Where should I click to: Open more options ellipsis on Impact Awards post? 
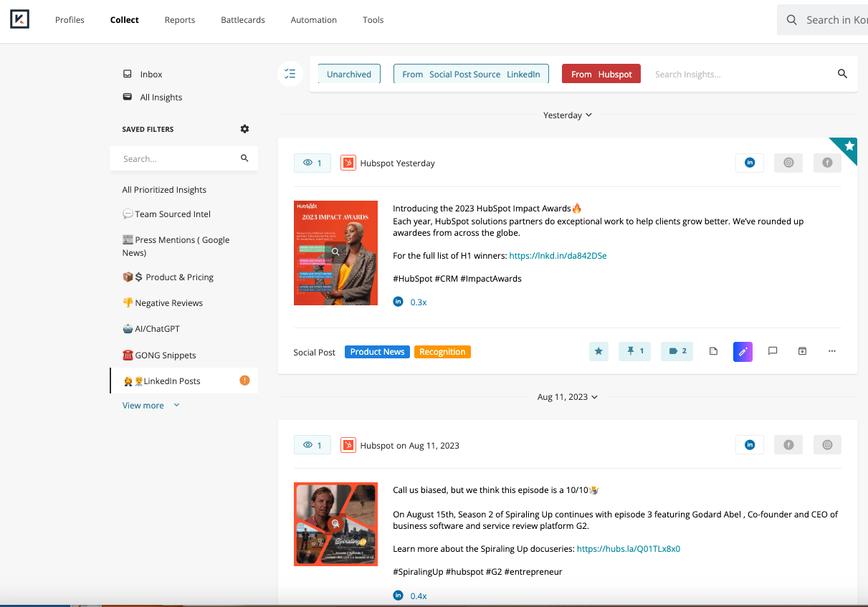click(x=832, y=351)
